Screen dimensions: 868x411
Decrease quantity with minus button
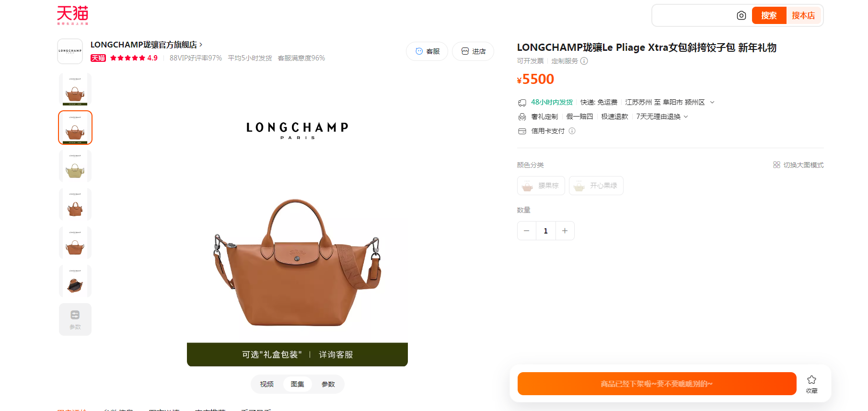click(527, 231)
